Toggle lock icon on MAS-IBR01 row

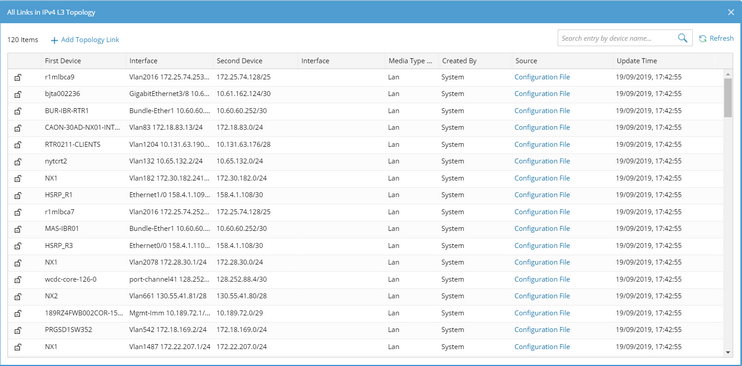click(18, 229)
